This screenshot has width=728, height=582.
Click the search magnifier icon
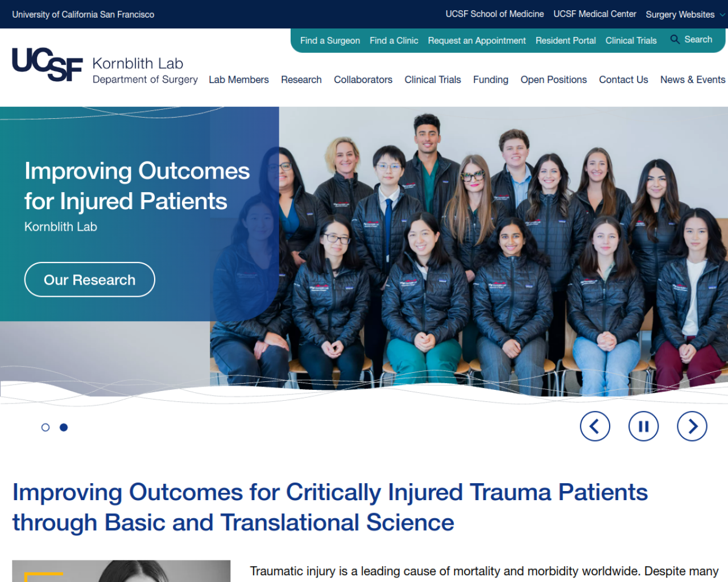click(675, 39)
